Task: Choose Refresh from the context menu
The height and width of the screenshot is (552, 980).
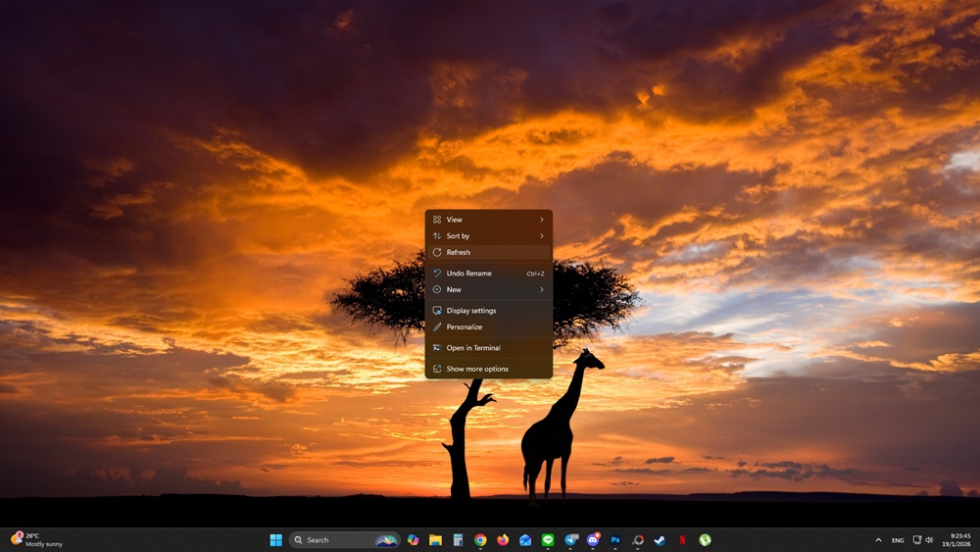Action: click(488, 252)
